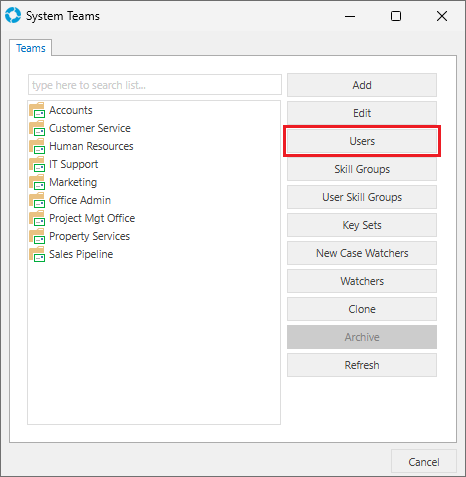466x477 pixels.
Task: Click the Office Admin folder icon
Action: [37, 200]
